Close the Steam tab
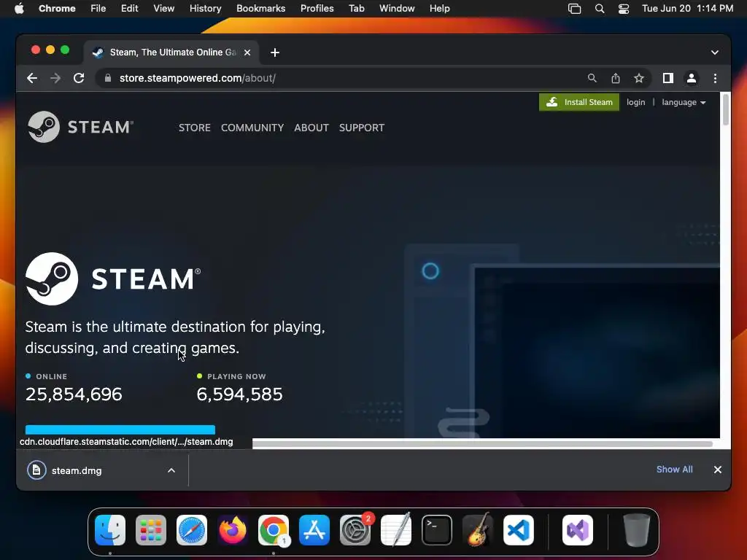Screen dimensions: 747x560 pos(247,52)
